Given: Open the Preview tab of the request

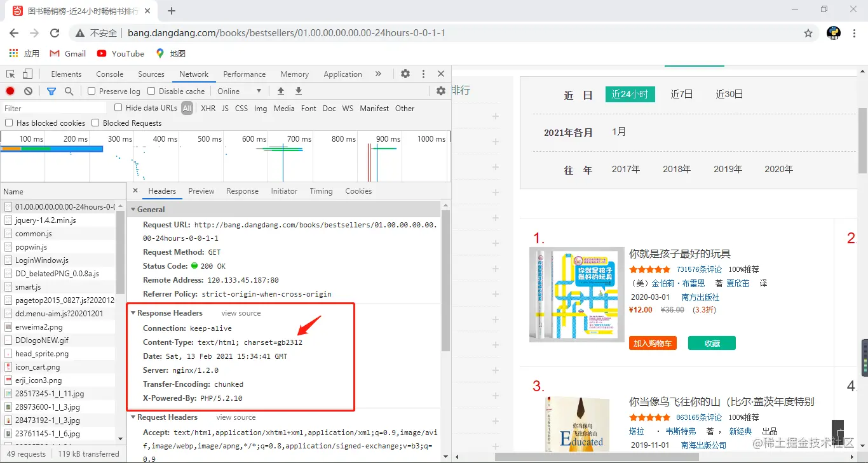Looking at the screenshot, I should (201, 191).
